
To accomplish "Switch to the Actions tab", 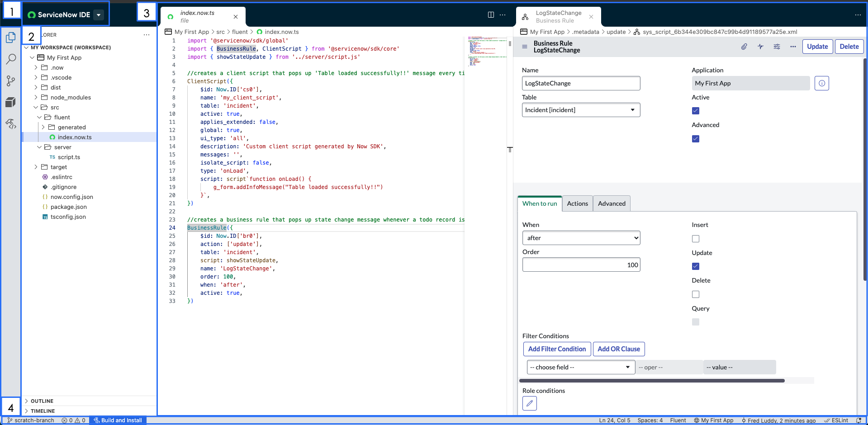I will point(577,203).
